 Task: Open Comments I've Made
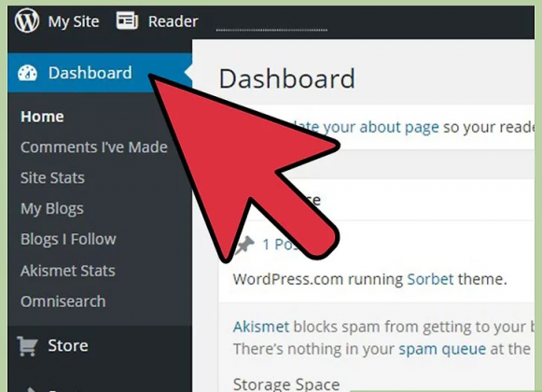pyautogui.click(x=94, y=147)
